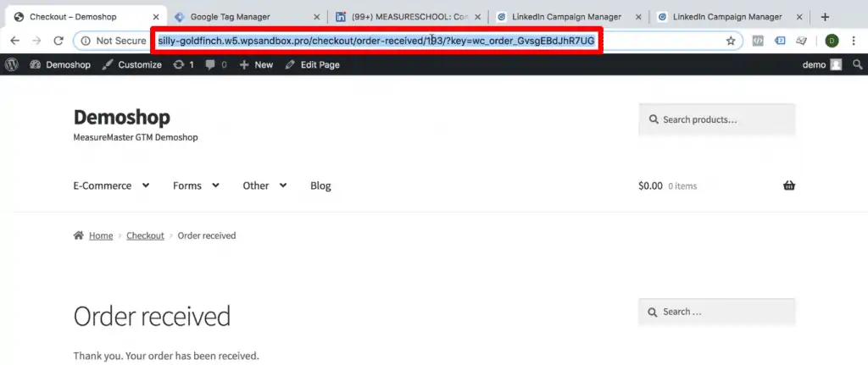Go to Checkout in the breadcrumb
Viewport: 868px width, 365px height.
pyautogui.click(x=145, y=235)
